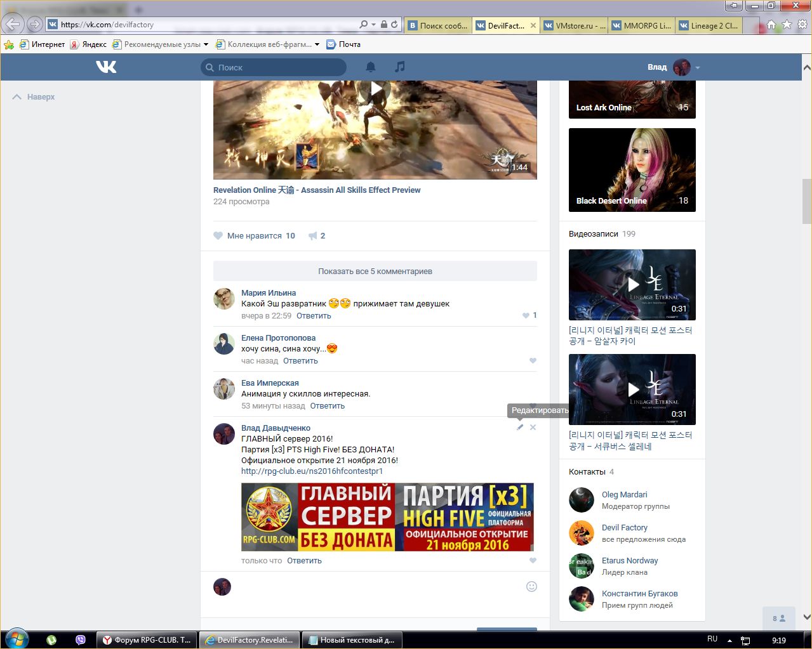Refresh the page using the reload icon
This screenshot has width=812, height=649.
click(x=394, y=25)
